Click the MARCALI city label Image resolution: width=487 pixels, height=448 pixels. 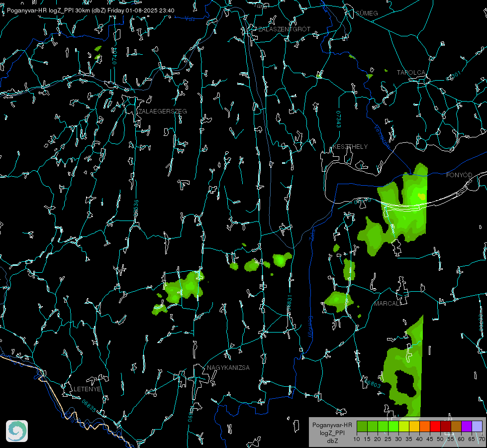pos(388,304)
